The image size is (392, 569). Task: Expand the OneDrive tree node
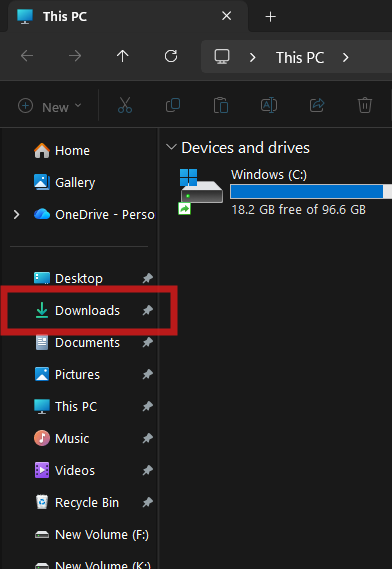pyautogui.click(x=16, y=214)
